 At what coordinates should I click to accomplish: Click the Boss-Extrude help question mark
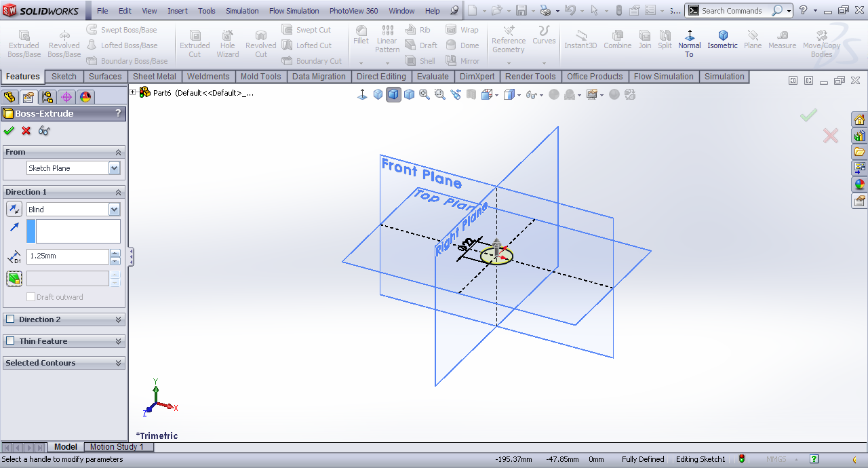[118, 113]
